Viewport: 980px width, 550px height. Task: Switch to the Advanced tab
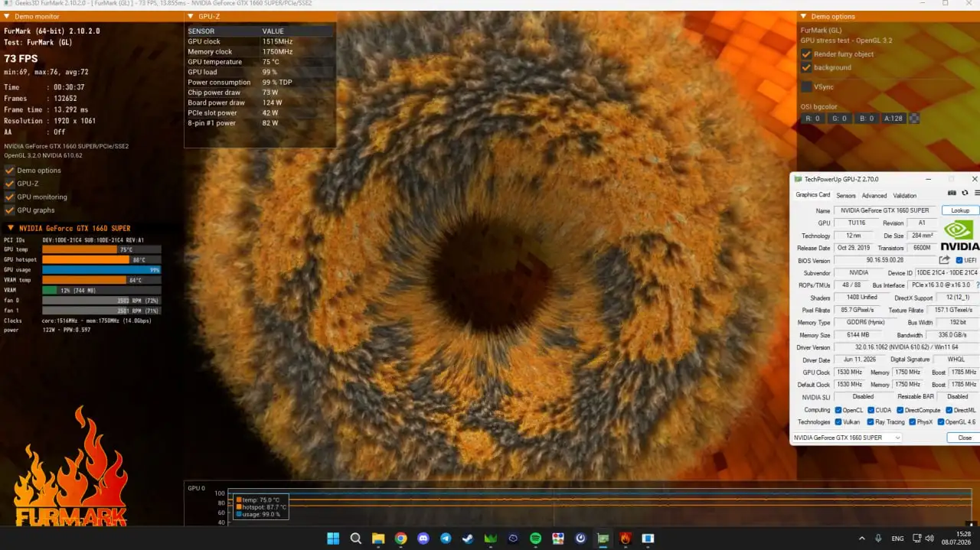pos(874,195)
